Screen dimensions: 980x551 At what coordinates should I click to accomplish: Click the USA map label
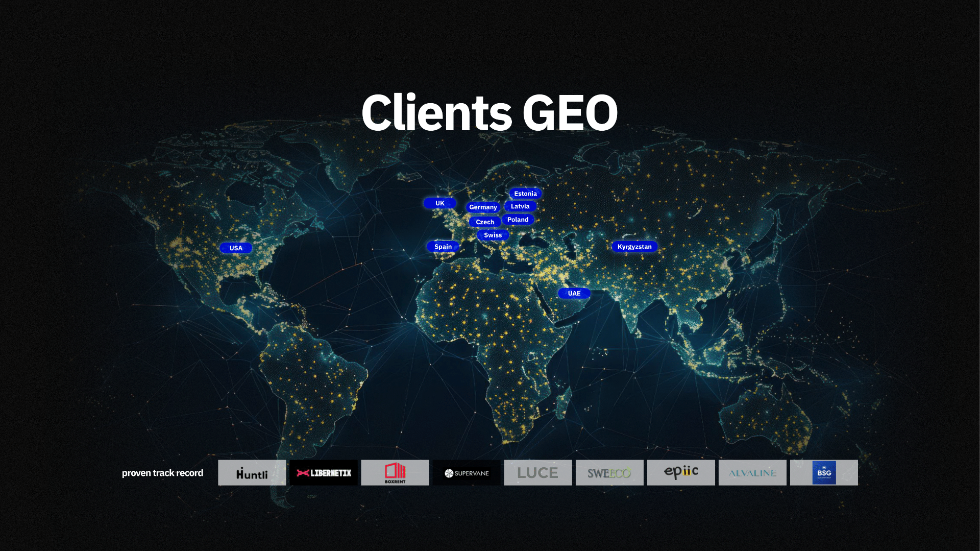tap(236, 248)
